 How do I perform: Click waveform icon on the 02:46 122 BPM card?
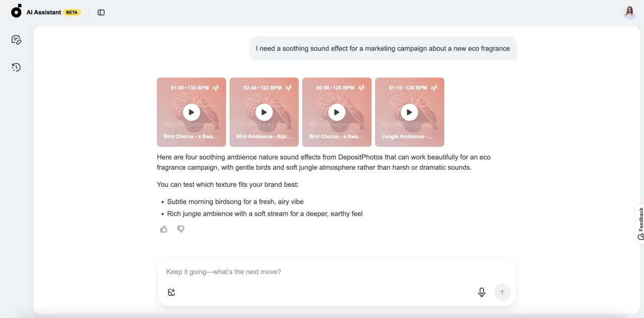click(x=289, y=88)
